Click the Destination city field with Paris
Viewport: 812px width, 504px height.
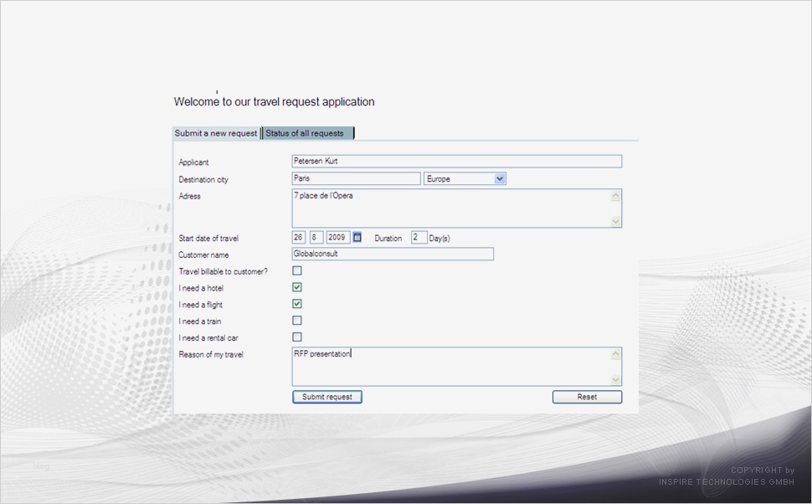point(357,178)
